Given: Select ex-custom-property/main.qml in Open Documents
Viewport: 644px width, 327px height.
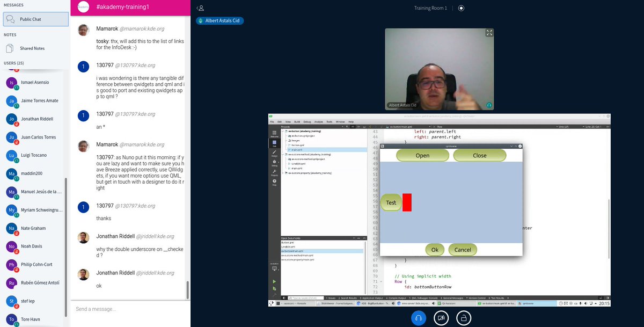Looking at the screenshot, I should click(297, 259).
